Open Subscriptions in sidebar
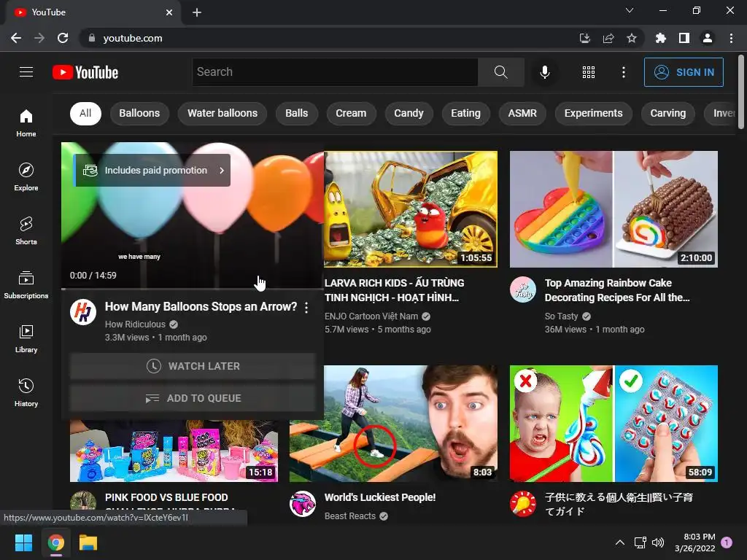The image size is (747, 560). [x=26, y=285]
